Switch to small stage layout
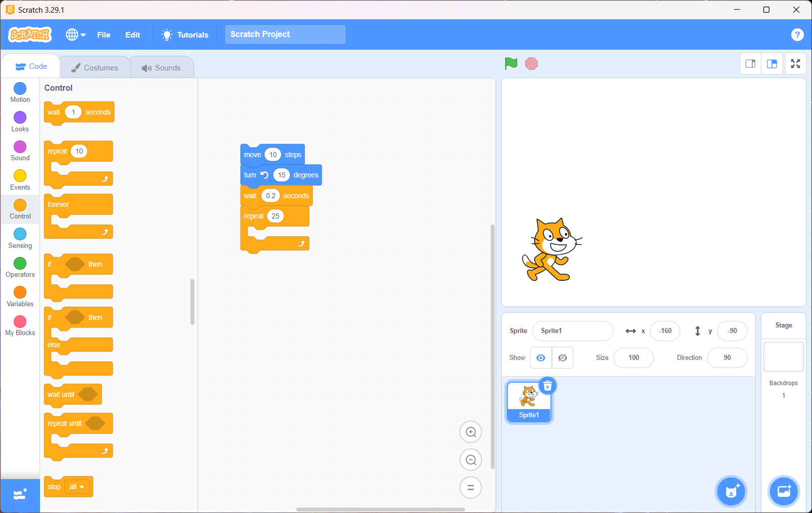The width and height of the screenshot is (812, 513). click(x=750, y=64)
